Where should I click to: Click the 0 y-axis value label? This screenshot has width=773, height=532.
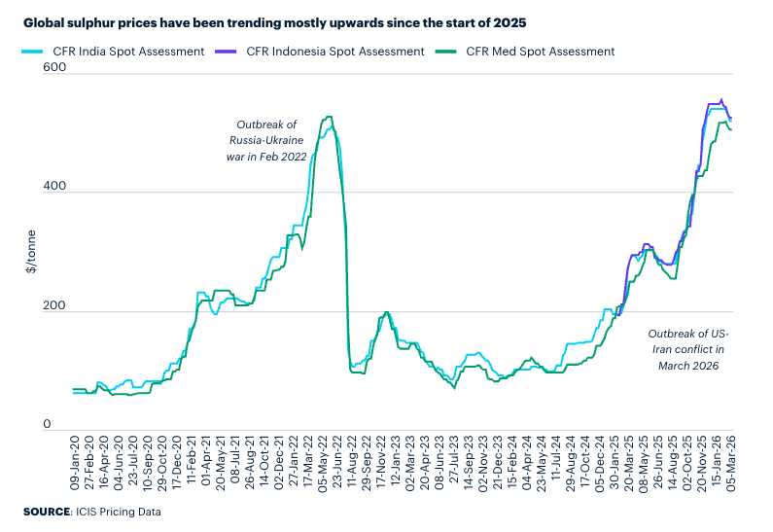click(x=60, y=425)
